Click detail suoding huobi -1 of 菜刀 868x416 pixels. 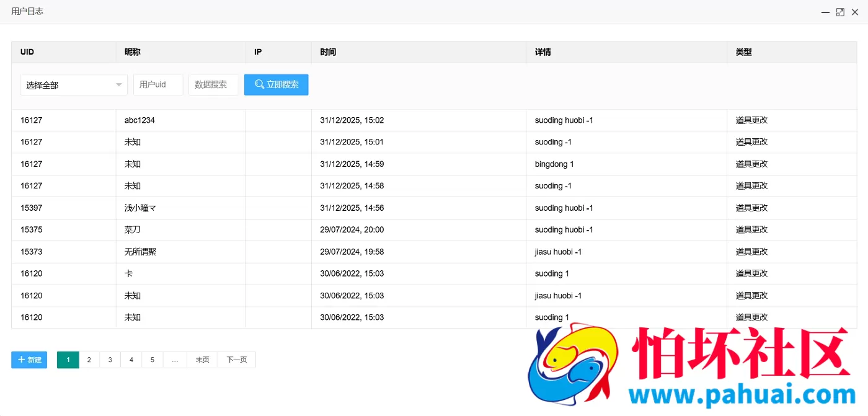pos(564,229)
